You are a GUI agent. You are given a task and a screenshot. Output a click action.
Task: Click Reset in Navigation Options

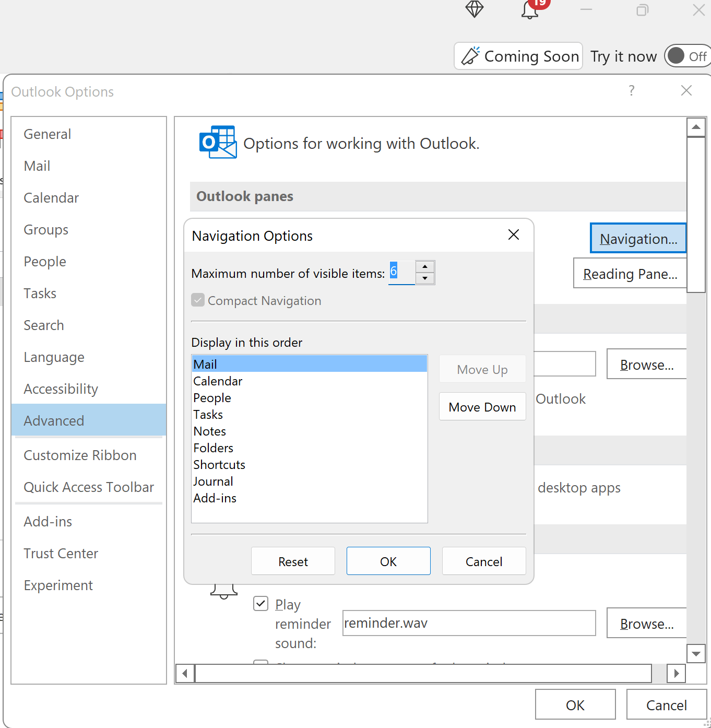pos(293,561)
